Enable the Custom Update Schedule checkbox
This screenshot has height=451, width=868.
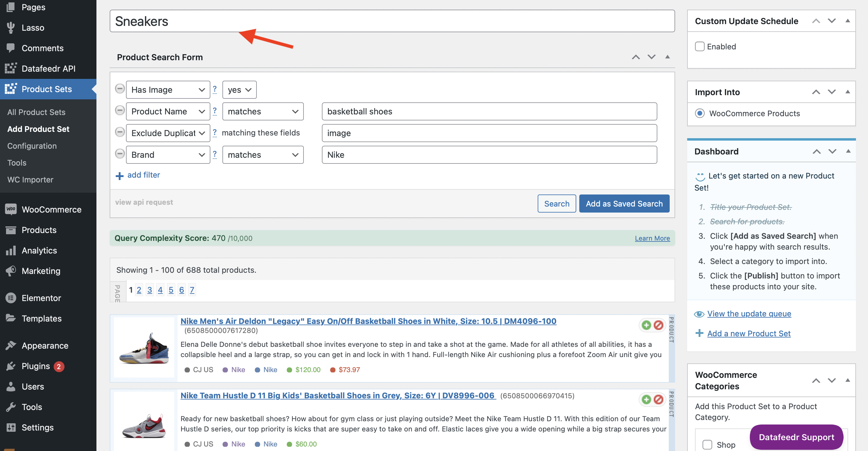[x=700, y=46]
